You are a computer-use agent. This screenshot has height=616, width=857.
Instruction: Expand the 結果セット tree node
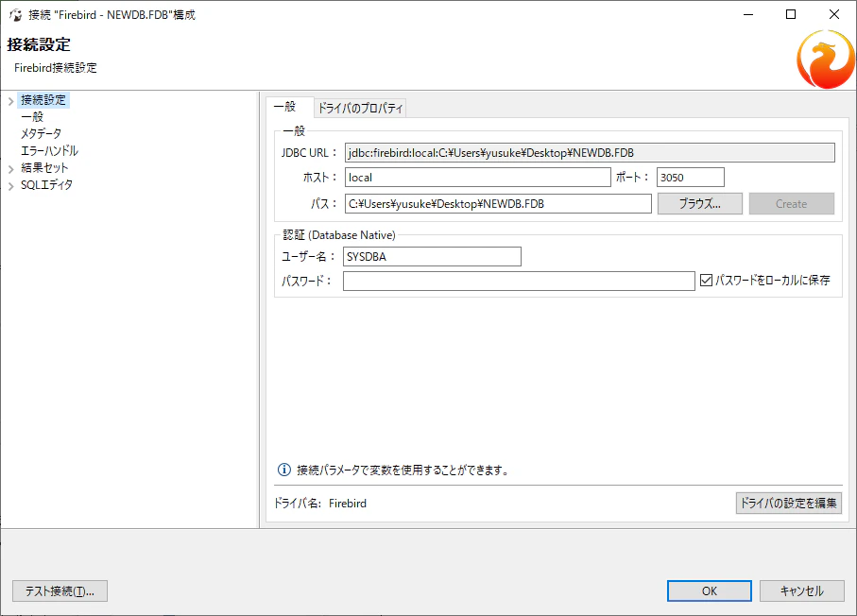10,169
